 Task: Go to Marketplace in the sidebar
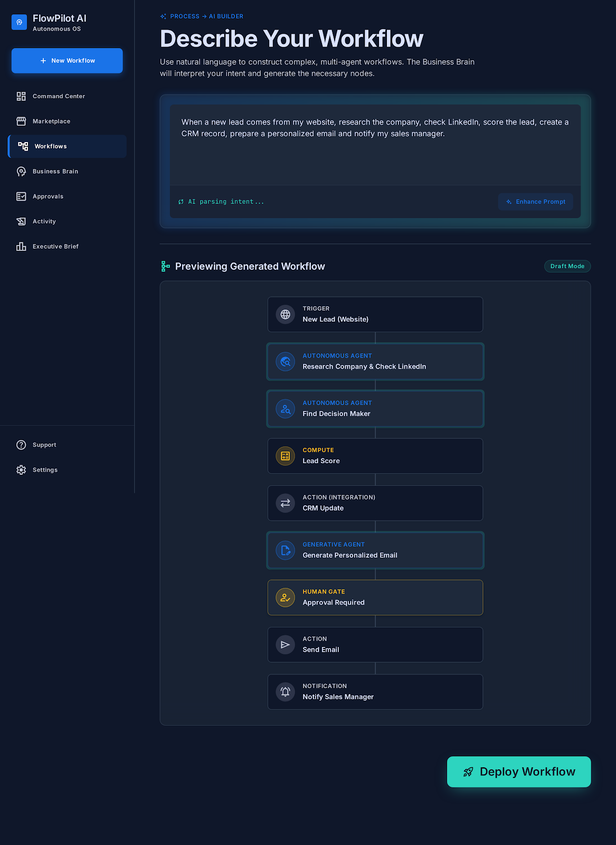[x=67, y=121]
